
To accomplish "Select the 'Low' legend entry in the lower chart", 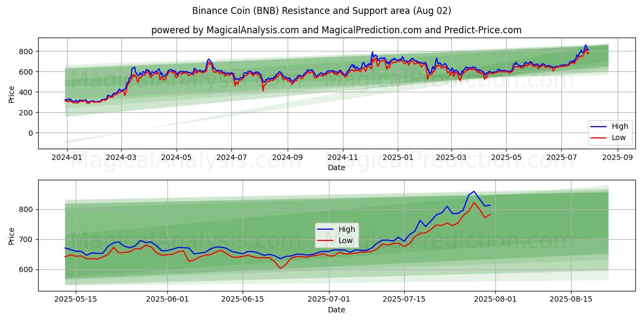I will 336,240.
